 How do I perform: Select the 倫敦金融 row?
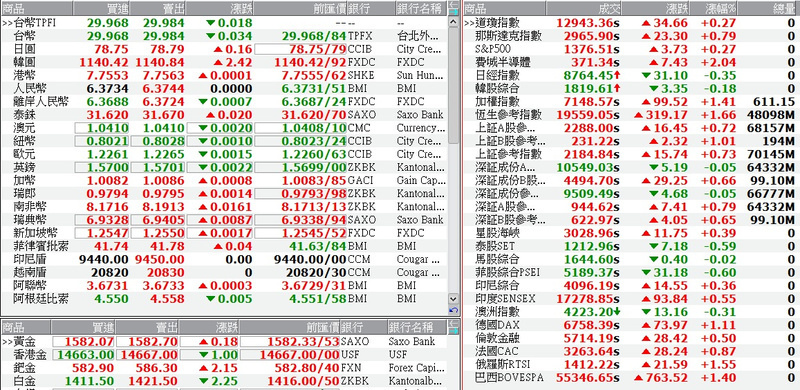tap(631, 338)
